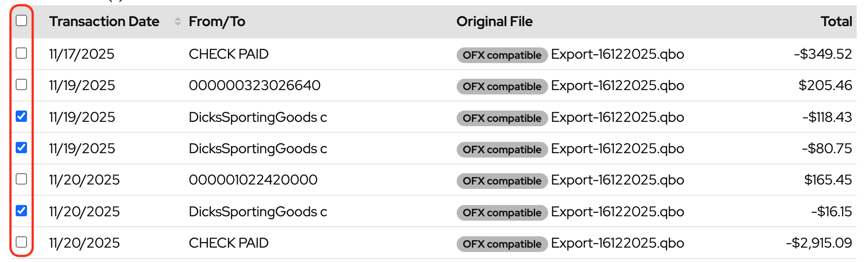Uncheck the -$80.75 DicksSportingGoods row
This screenshot has height=262, width=868.
point(21,148)
